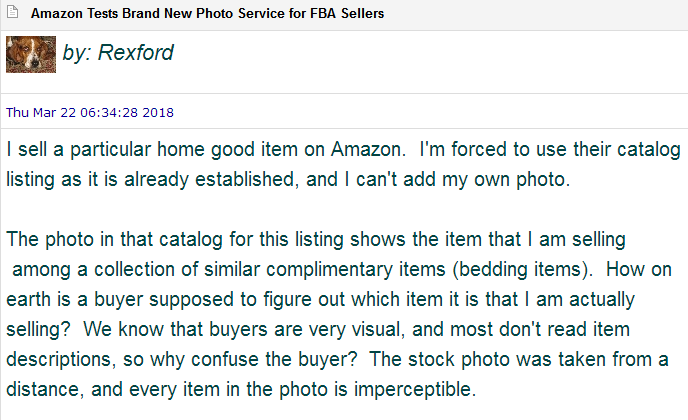
Task: Click the Thu Mar 22 2018 timestamp link
Action: pyautogui.click(x=90, y=113)
